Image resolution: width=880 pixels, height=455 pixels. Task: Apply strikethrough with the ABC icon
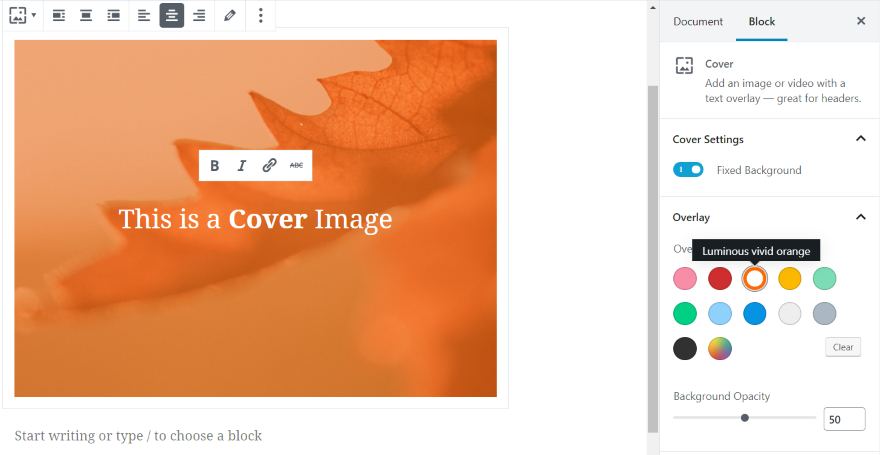point(296,166)
